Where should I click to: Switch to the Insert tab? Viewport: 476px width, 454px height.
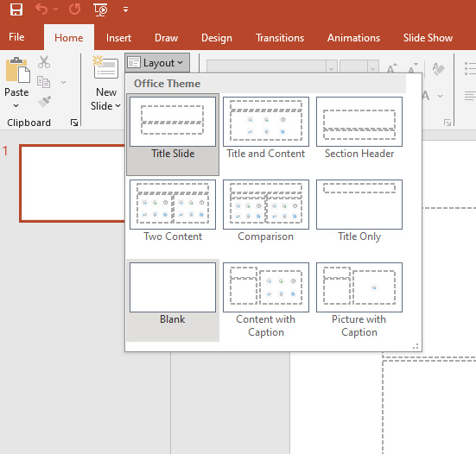pos(118,38)
